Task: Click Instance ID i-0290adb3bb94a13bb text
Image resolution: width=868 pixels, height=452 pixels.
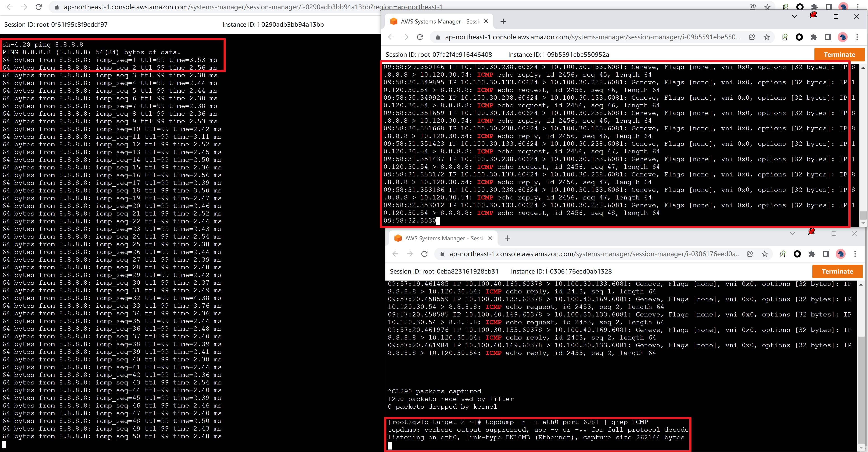Action: point(273,25)
